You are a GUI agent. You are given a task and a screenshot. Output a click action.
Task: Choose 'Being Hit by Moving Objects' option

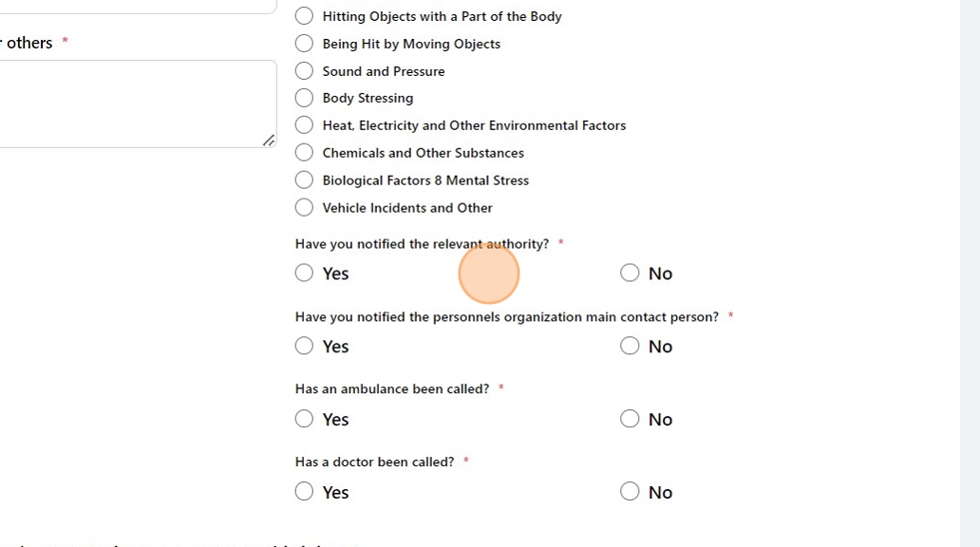point(304,44)
